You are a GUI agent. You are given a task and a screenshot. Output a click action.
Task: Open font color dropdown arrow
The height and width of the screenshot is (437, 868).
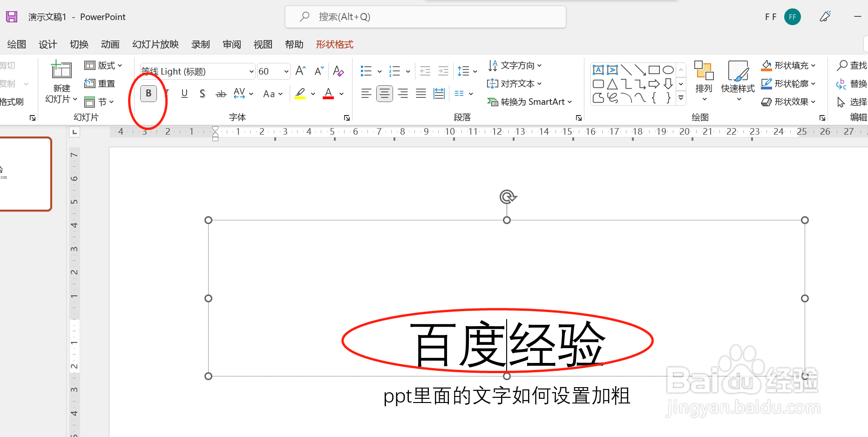point(341,94)
